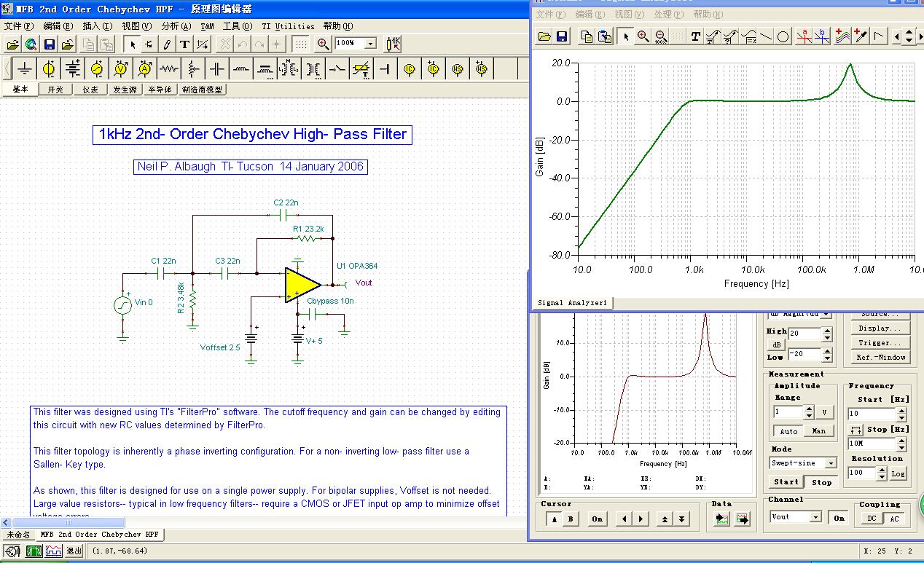
Task: Step the Resolution spinner
Action: coord(882,473)
